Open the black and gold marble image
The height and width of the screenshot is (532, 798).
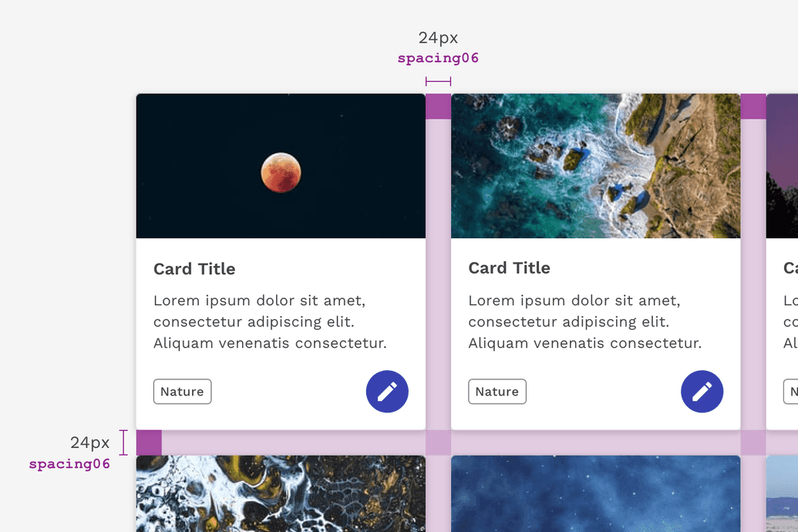pyautogui.click(x=281, y=493)
